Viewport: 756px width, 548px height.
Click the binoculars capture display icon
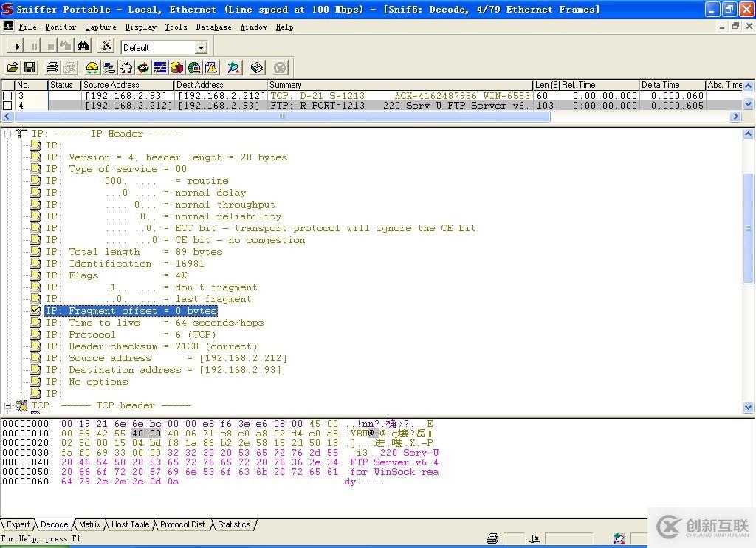83,47
